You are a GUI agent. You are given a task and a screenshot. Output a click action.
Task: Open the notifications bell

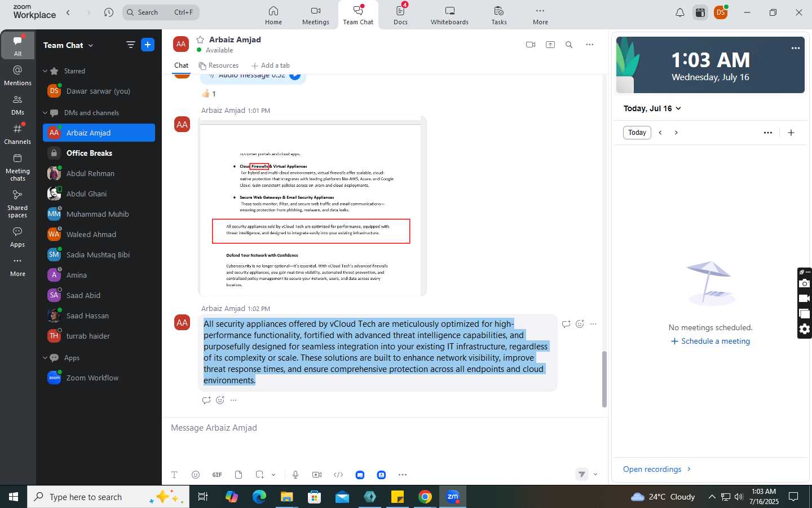(680, 12)
